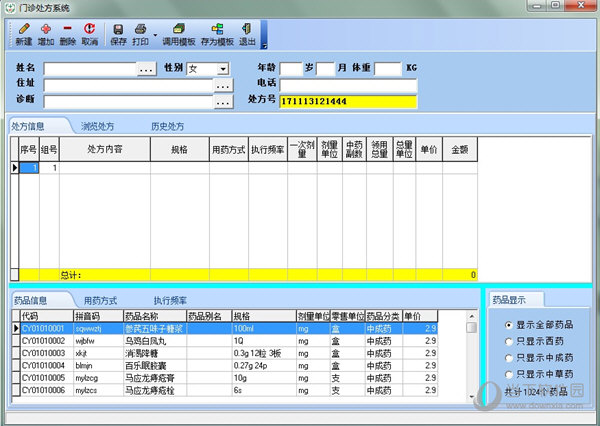The height and width of the screenshot is (426, 600).
Task: Select 只显示西药 radio button
Action: click(x=509, y=341)
